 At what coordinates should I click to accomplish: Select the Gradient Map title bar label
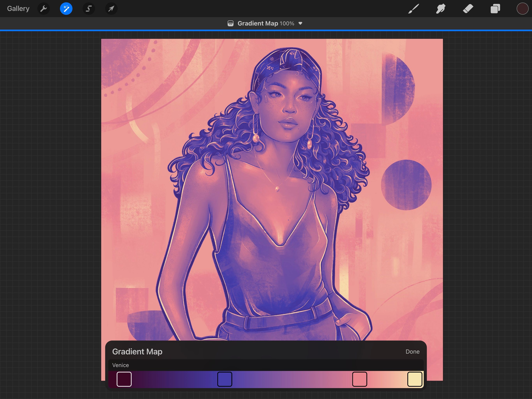point(258,23)
